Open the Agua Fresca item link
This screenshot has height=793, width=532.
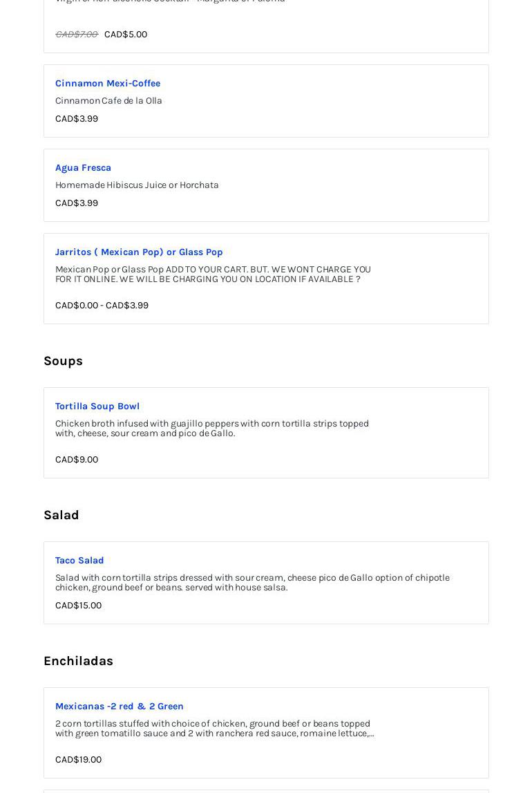83,167
